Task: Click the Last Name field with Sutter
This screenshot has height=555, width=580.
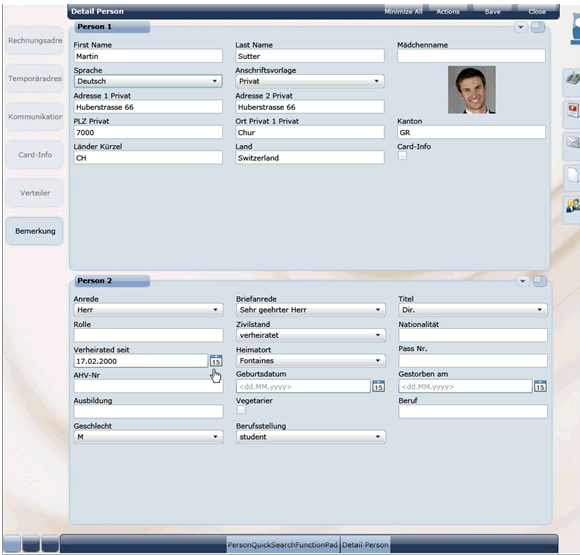Action: (310, 56)
